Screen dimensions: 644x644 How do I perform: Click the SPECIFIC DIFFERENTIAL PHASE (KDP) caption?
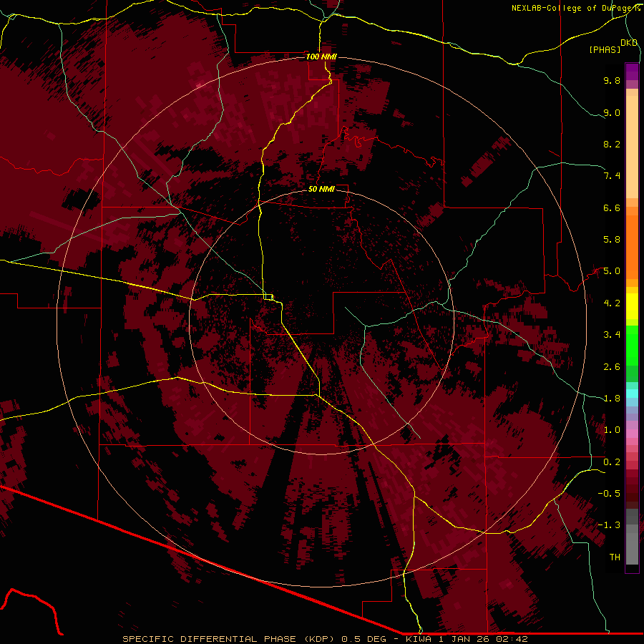[228, 639]
